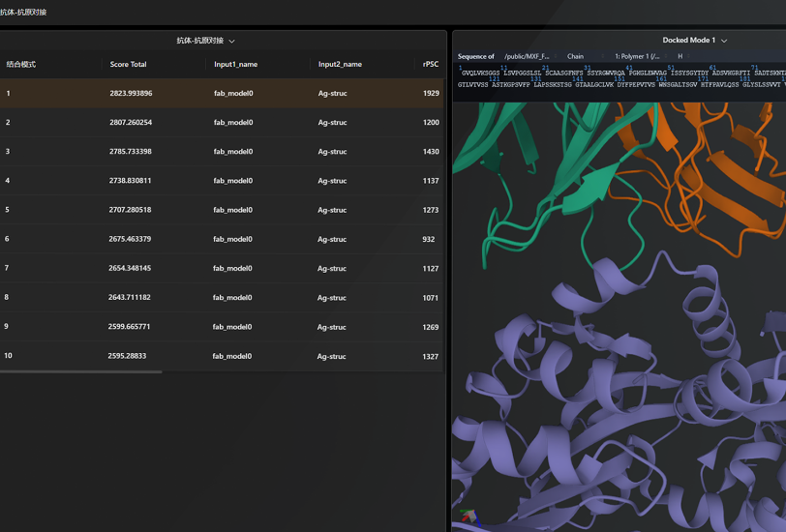Screen dimensions: 786x532
Task: Select score cell 2785.733398
Action: coord(131,151)
